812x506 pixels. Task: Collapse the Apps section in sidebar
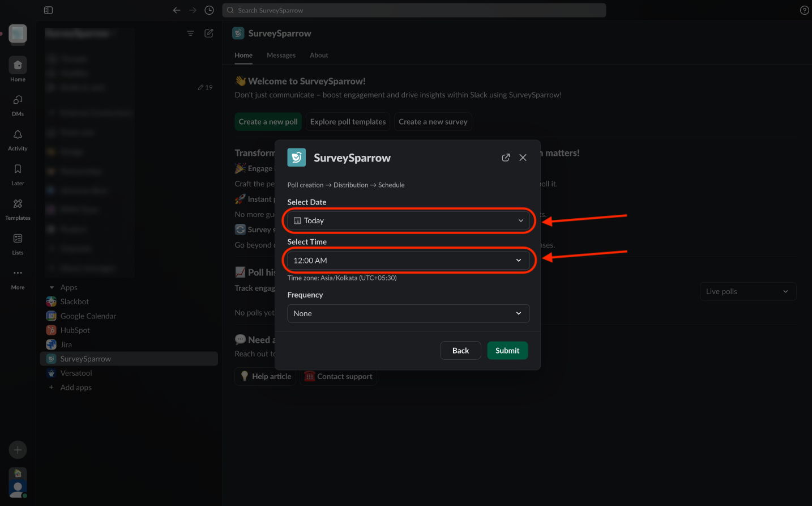tap(52, 288)
